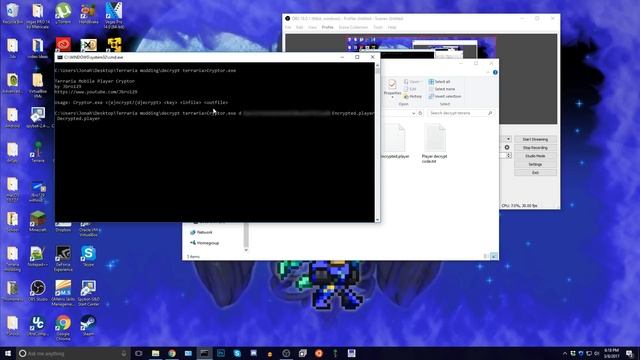
Task: Click the cmd window vertical scrollbar
Action: click(377, 142)
